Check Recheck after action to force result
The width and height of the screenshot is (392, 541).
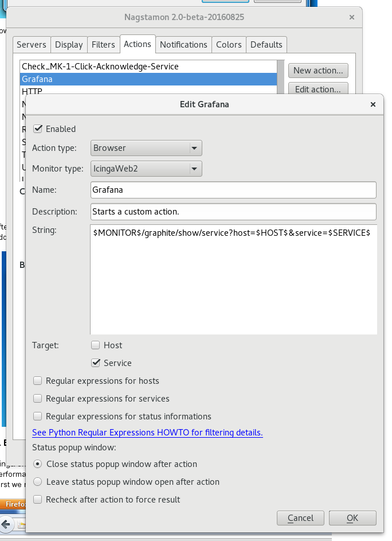pyautogui.click(x=38, y=499)
